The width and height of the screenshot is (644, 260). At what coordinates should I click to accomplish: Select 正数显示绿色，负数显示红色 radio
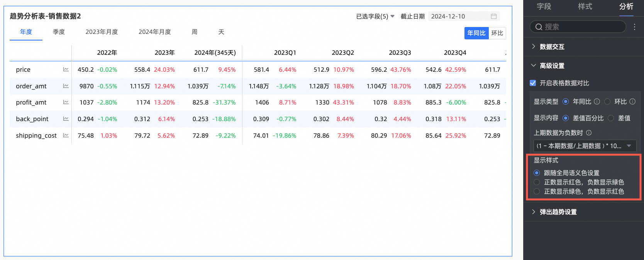(537, 191)
